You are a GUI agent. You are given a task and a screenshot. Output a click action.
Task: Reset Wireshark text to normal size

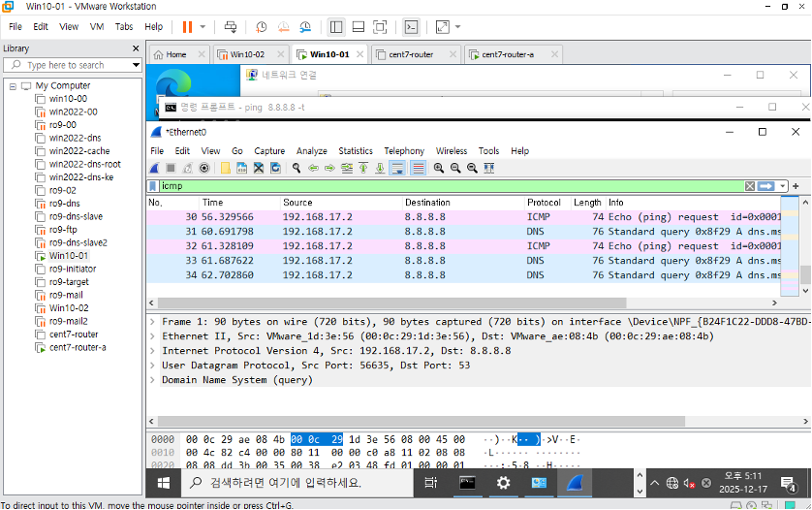(472, 168)
